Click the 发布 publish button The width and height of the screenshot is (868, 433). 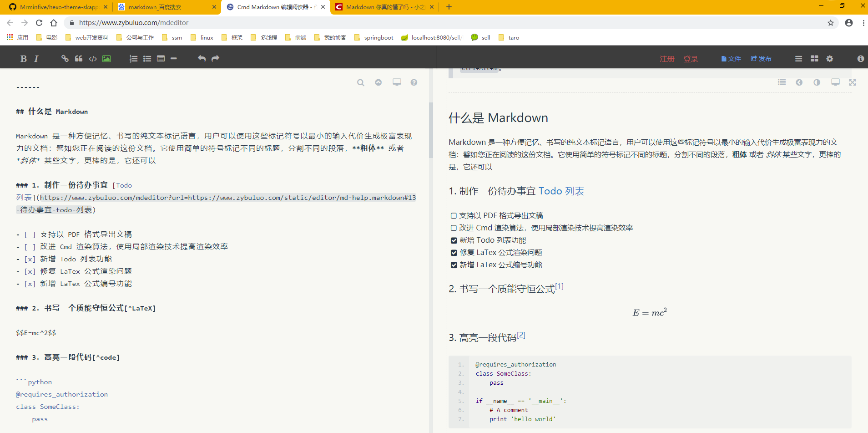[761, 59]
